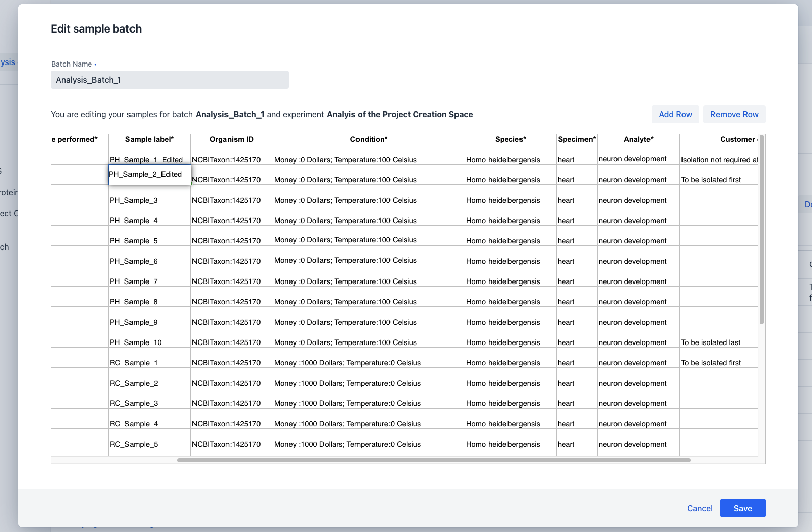Click PH_Sample_2 'To be isolated first' cell
This screenshot has height=532, width=812.
pyautogui.click(x=719, y=175)
